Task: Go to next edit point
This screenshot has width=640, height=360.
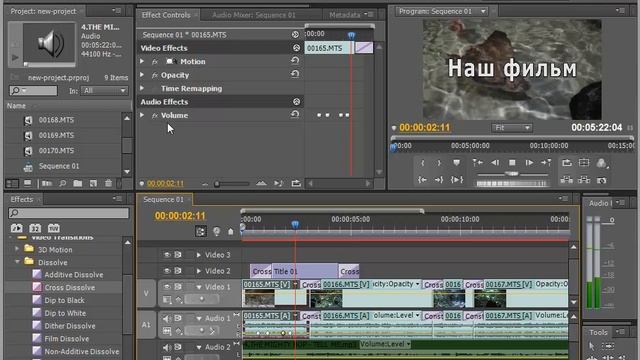Action: click(546, 162)
